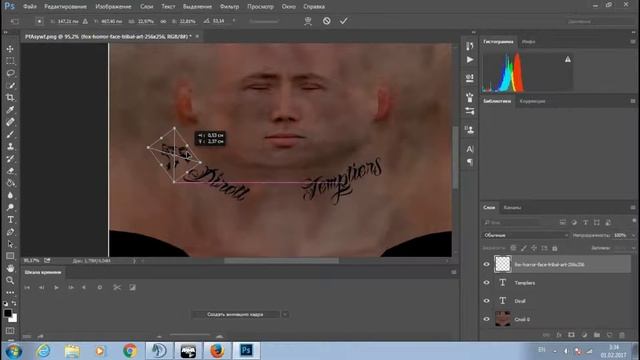Viewport: 640px width, 360px height.
Task: Open the Timeline panel flyout menu
Action: (x=453, y=272)
